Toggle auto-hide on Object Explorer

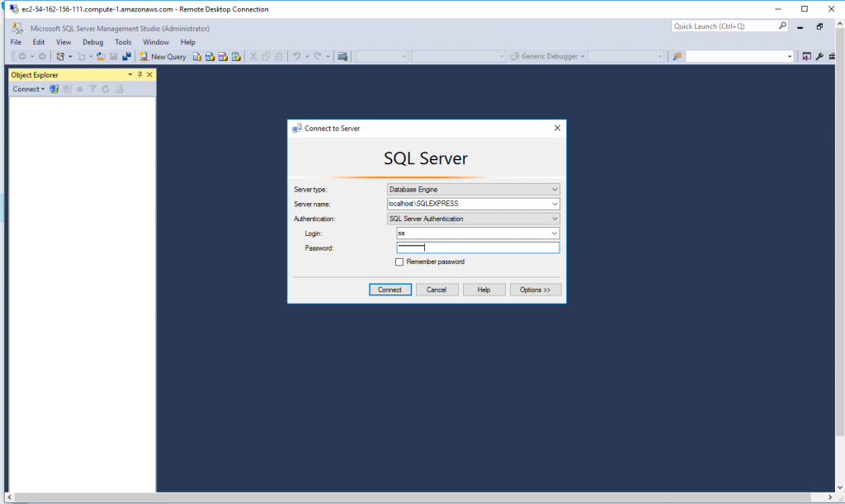tap(139, 74)
